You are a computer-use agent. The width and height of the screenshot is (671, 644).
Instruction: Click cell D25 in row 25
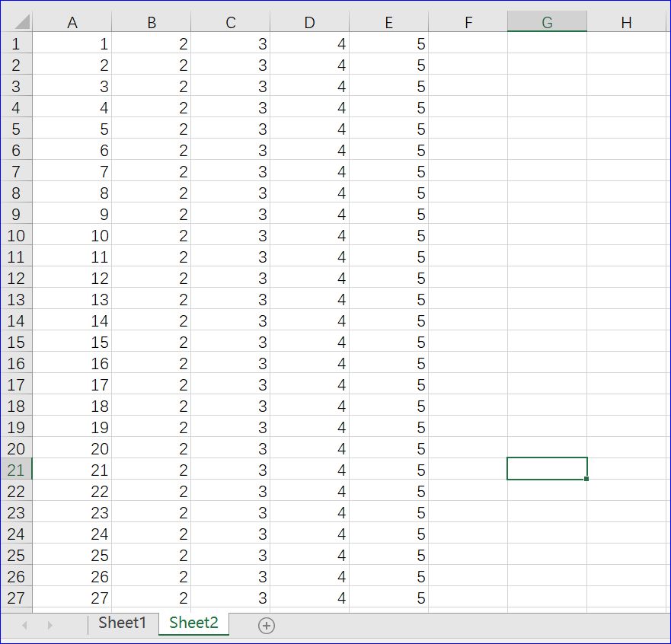309,555
